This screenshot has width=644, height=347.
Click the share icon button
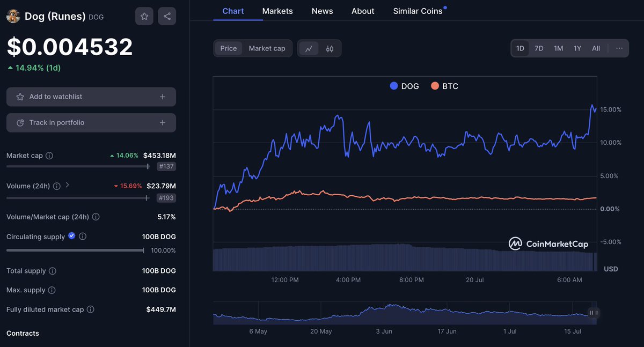(167, 17)
